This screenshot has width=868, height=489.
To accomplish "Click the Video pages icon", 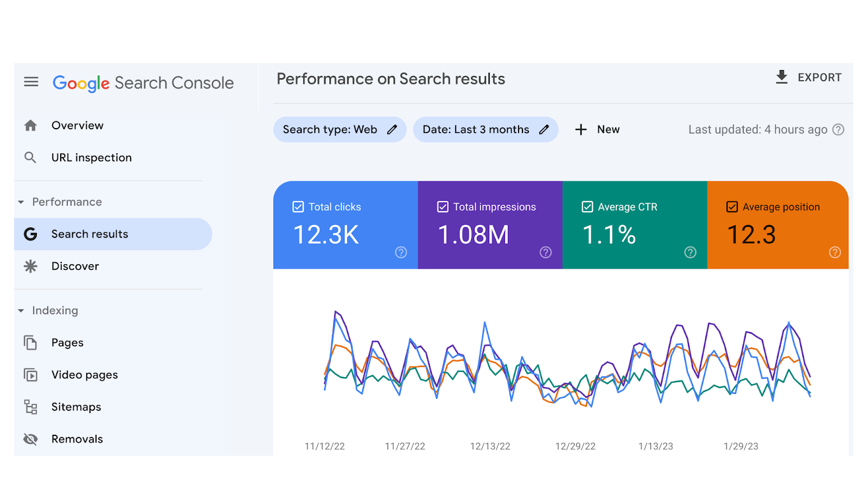I will 30,375.
